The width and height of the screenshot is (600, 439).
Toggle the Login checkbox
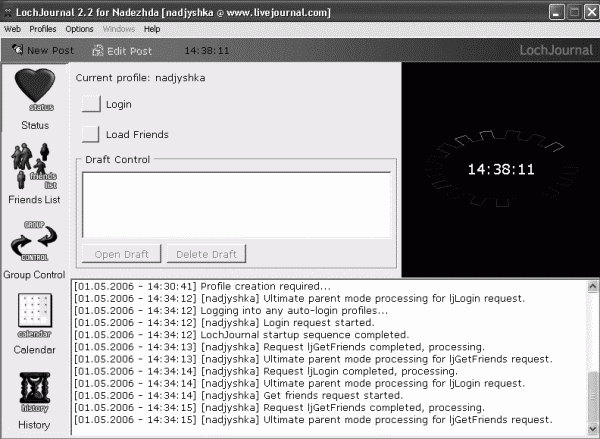point(91,104)
